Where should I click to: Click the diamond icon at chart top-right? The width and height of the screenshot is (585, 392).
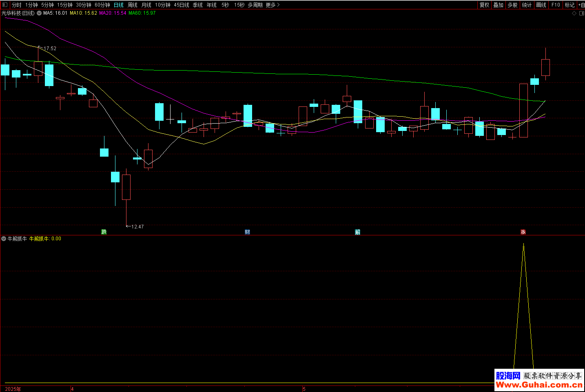point(574,13)
